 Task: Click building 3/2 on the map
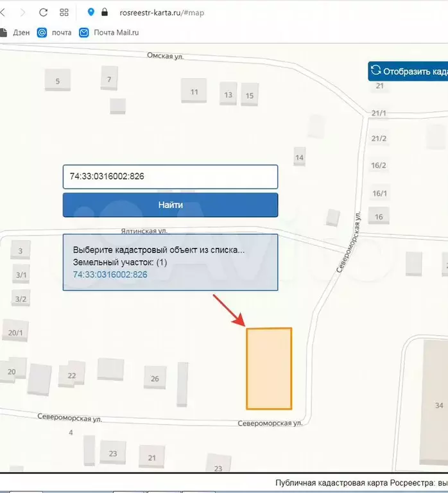(x=21, y=298)
